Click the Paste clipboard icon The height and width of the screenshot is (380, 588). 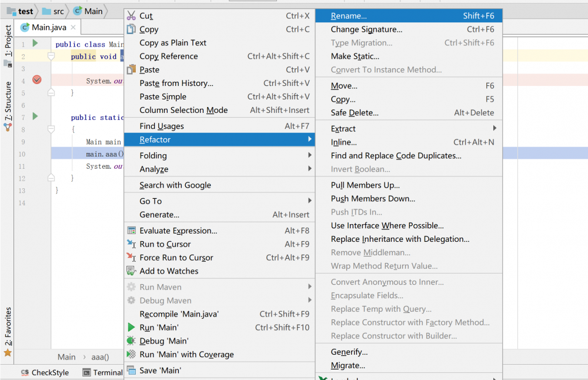click(x=131, y=69)
